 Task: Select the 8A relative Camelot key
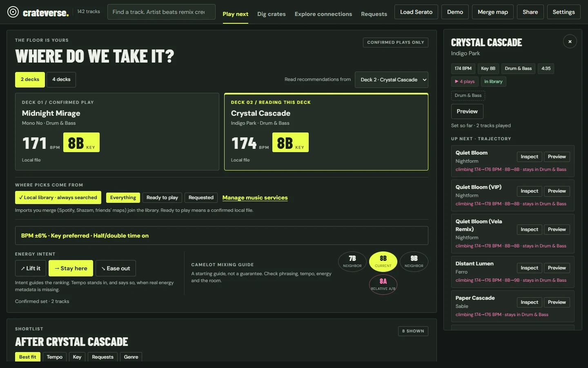tap(383, 285)
